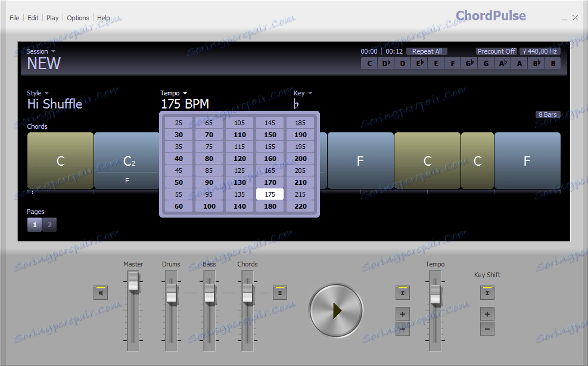Expand the Style dropdown
This screenshot has width=588, height=366.
coord(38,93)
